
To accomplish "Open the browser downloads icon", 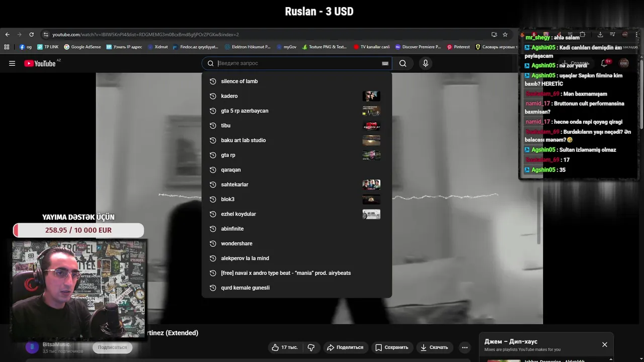I will click(x=600, y=35).
